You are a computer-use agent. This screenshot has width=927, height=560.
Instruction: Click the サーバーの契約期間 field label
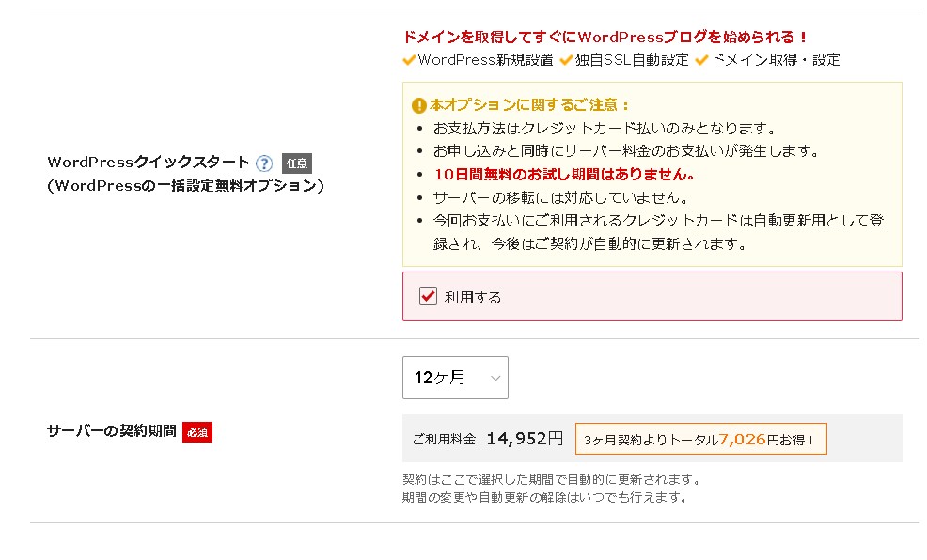pos(111,431)
